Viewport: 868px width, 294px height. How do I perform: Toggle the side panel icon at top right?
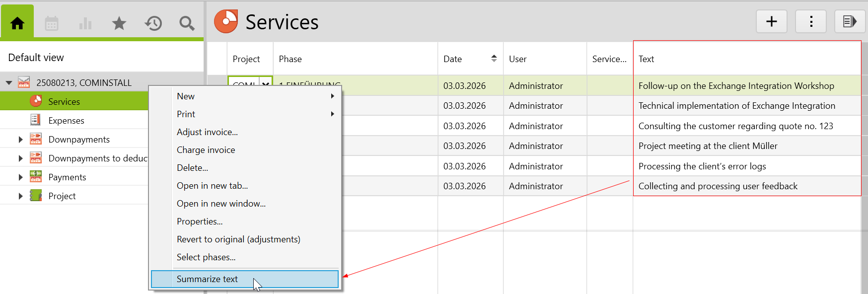[850, 22]
